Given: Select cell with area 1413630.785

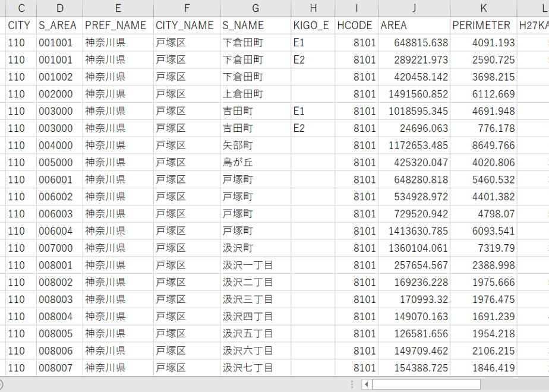Looking at the screenshot, I should (414, 232).
